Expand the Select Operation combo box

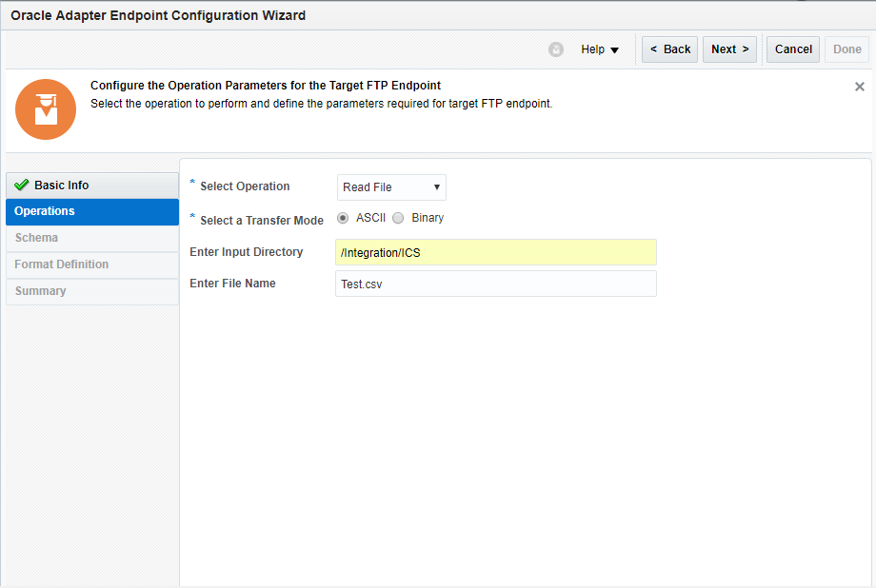point(391,187)
